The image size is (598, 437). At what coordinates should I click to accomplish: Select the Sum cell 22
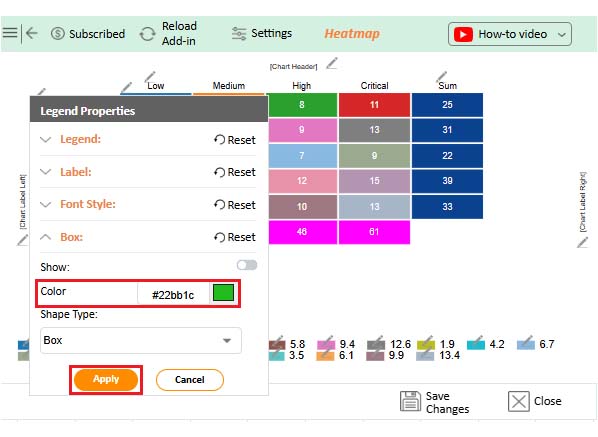point(447,156)
